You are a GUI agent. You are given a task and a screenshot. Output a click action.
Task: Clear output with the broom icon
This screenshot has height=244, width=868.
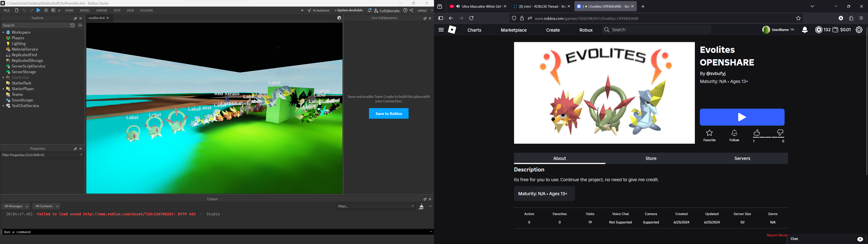click(421, 206)
